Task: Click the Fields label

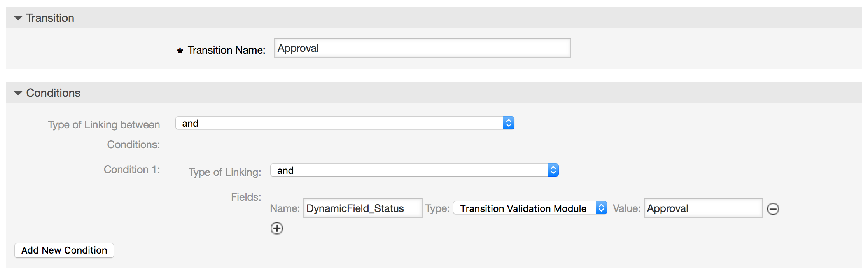Action: pyautogui.click(x=246, y=197)
